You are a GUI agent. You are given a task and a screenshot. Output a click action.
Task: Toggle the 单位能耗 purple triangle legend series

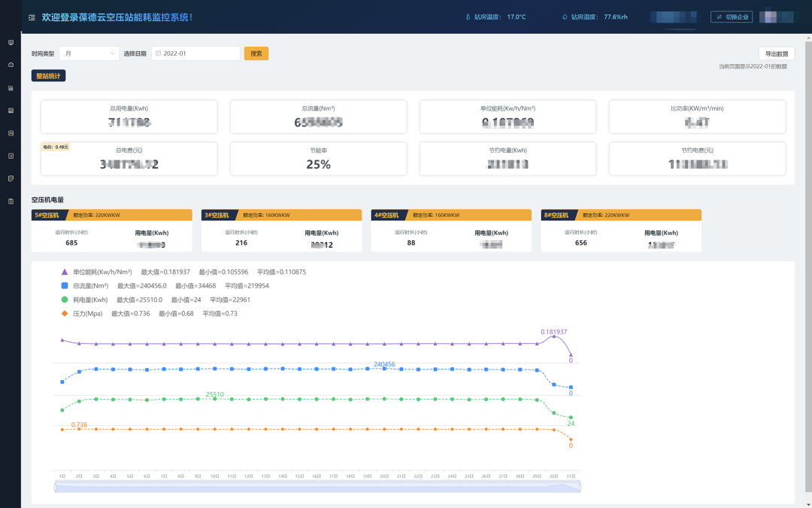pyautogui.click(x=65, y=272)
